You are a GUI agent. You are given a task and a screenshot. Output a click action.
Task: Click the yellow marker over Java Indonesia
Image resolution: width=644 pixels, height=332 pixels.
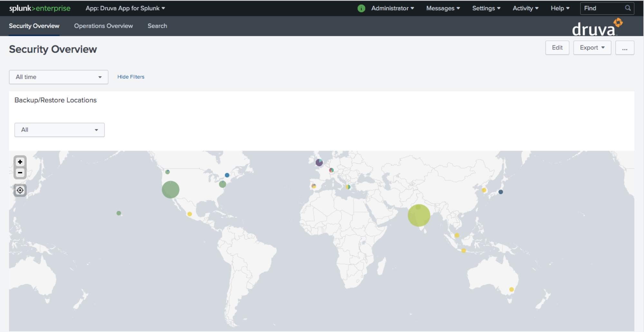(x=464, y=251)
